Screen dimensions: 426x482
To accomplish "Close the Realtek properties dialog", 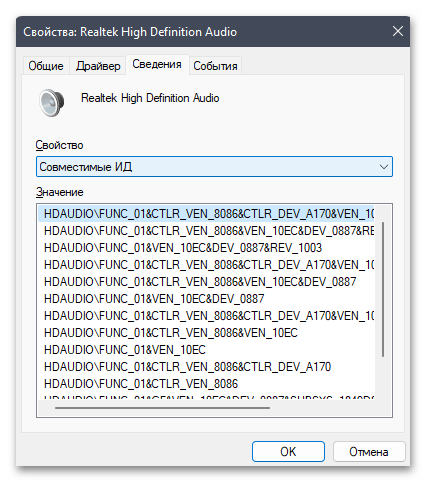I will coord(397,32).
